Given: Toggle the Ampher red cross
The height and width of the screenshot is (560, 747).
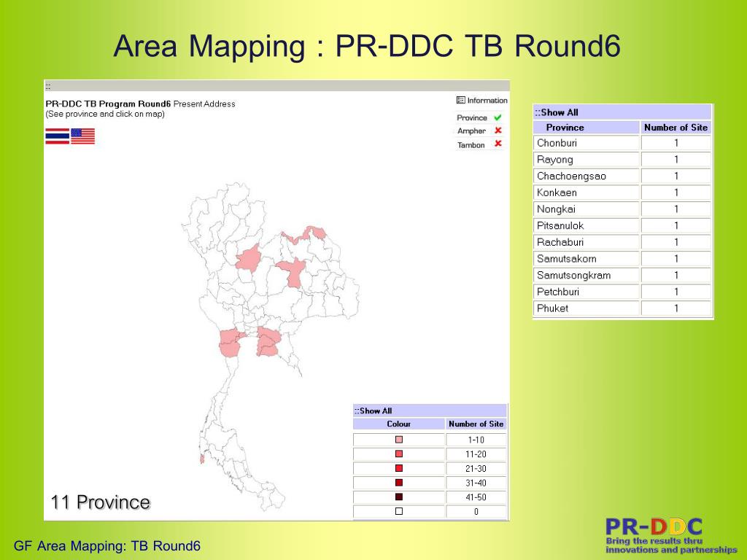Looking at the screenshot, I should pos(498,131).
